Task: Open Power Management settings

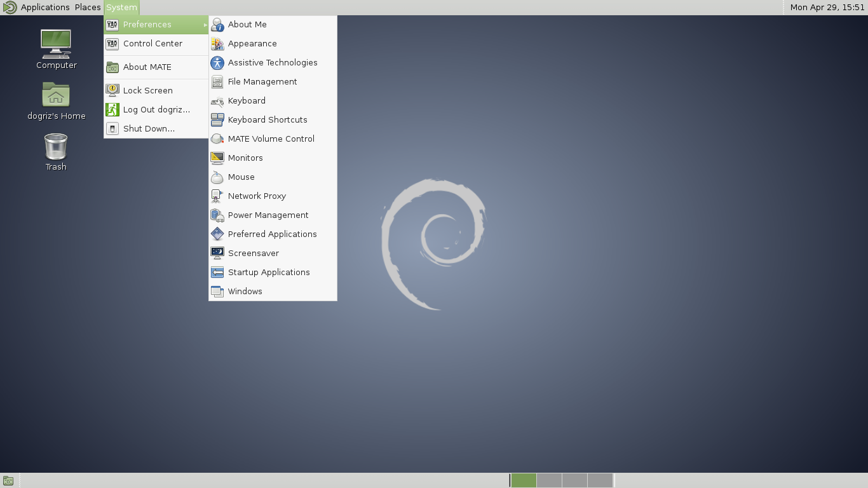Action: click(273, 215)
